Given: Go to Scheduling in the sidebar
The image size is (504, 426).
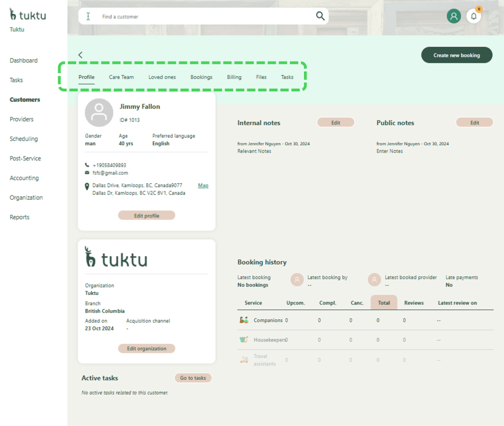Looking at the screenshot, I should pyautogui.click(x=24, y=139).
